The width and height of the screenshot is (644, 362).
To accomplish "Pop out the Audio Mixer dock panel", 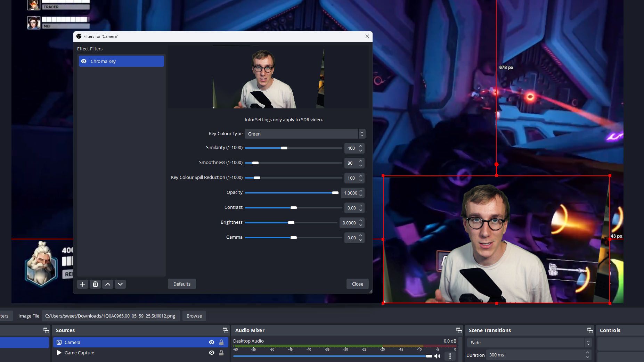I will pos(459,330).
